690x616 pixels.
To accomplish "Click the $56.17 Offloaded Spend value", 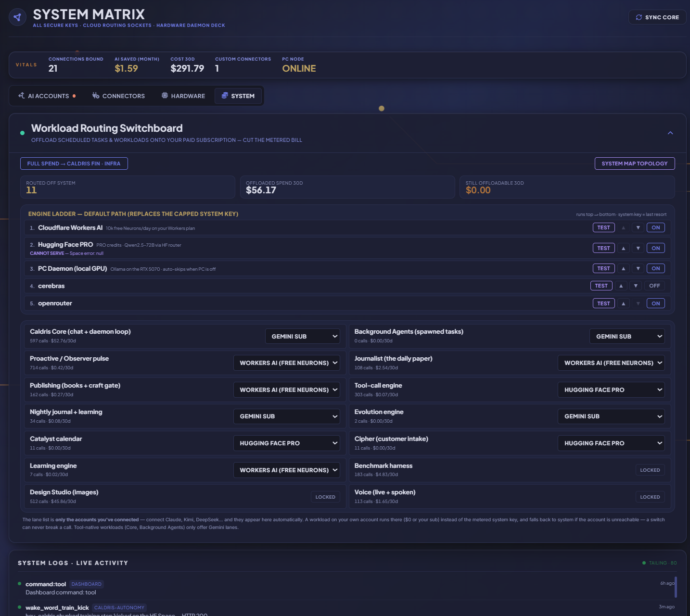I will 261,190.
